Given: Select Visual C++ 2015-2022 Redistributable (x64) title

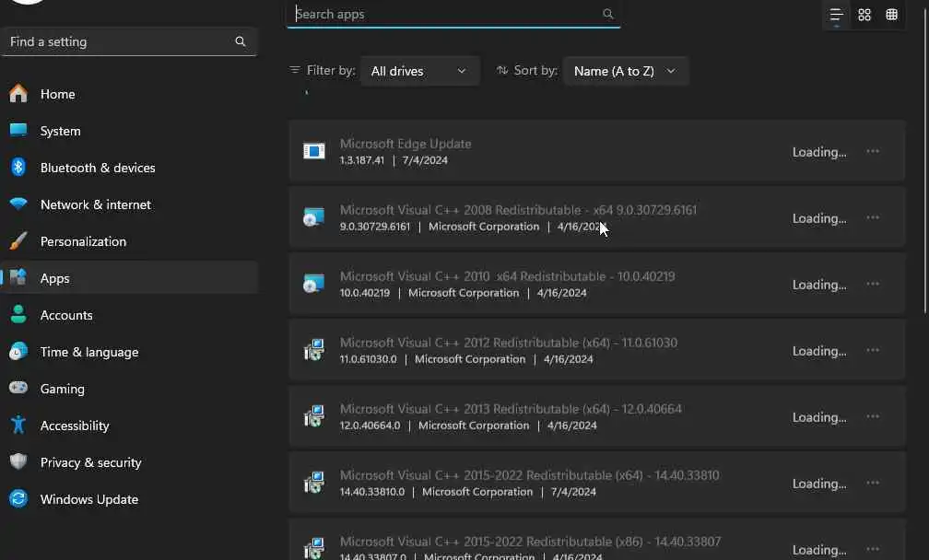Looking at the screenshot, I should (529, 475).
